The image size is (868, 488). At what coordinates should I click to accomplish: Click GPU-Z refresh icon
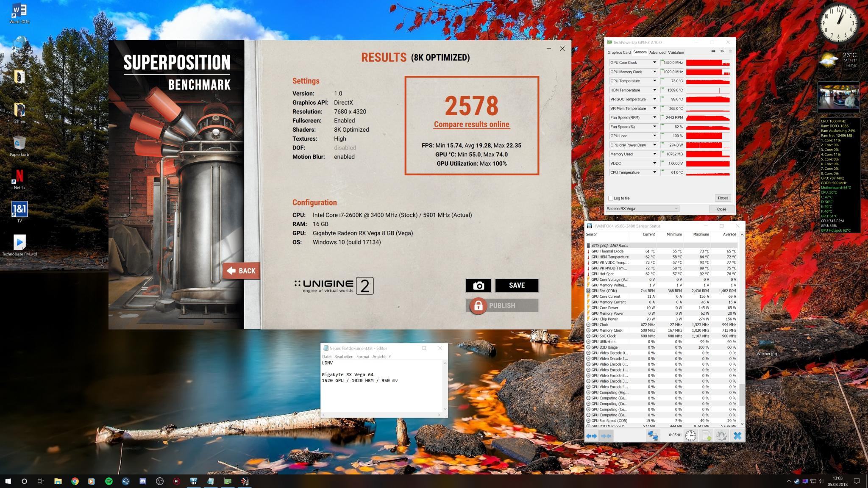722,51
